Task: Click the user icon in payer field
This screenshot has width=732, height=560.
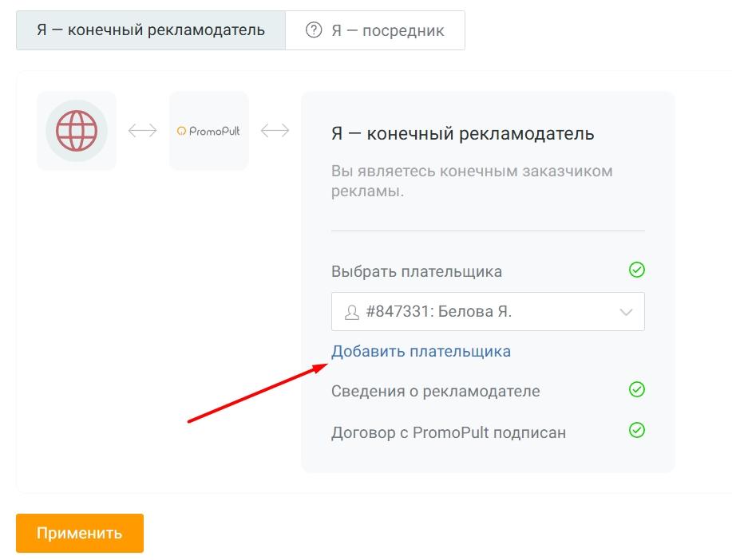Action: coord(351,312)
